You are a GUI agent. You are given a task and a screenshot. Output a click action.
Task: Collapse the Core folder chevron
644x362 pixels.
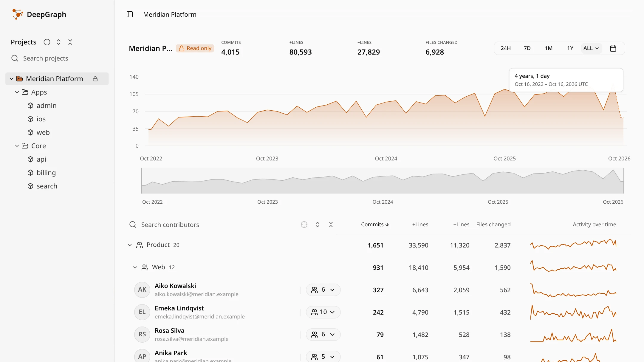coord(17,146)
